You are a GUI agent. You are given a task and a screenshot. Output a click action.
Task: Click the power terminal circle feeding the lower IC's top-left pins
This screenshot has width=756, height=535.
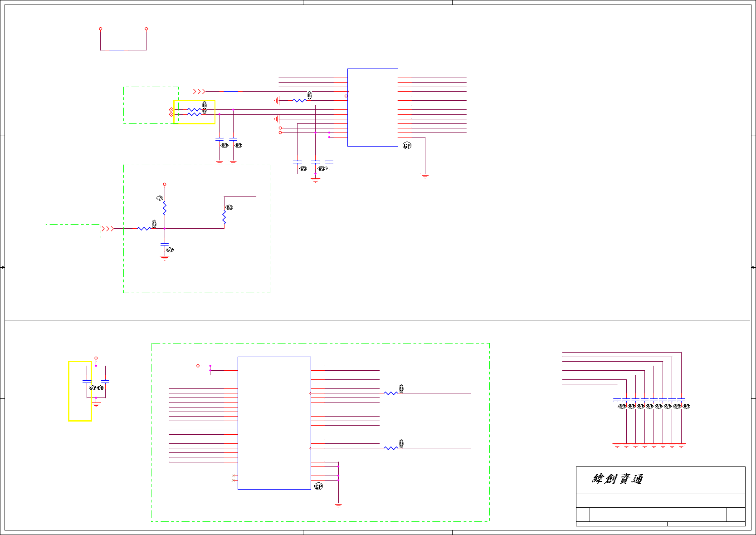click(198, 366)
